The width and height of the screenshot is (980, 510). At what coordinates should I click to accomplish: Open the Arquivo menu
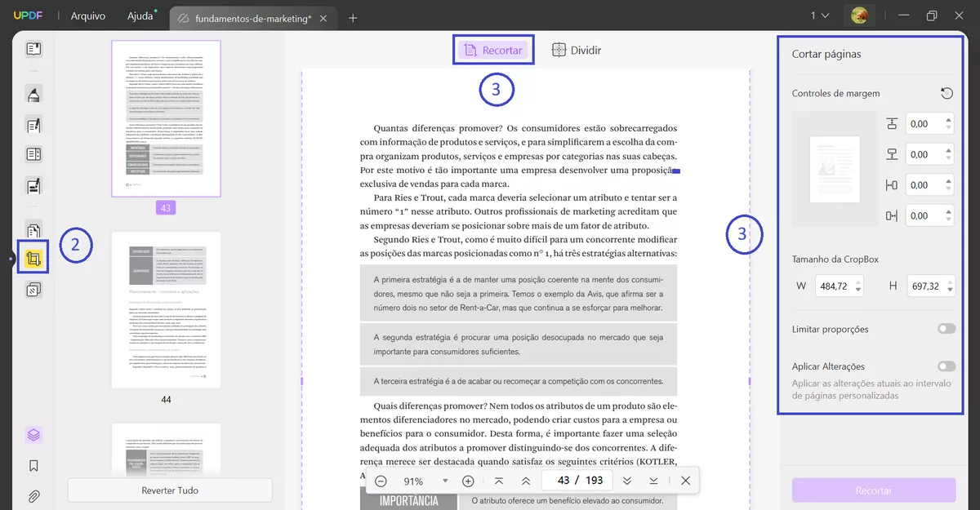87,15
